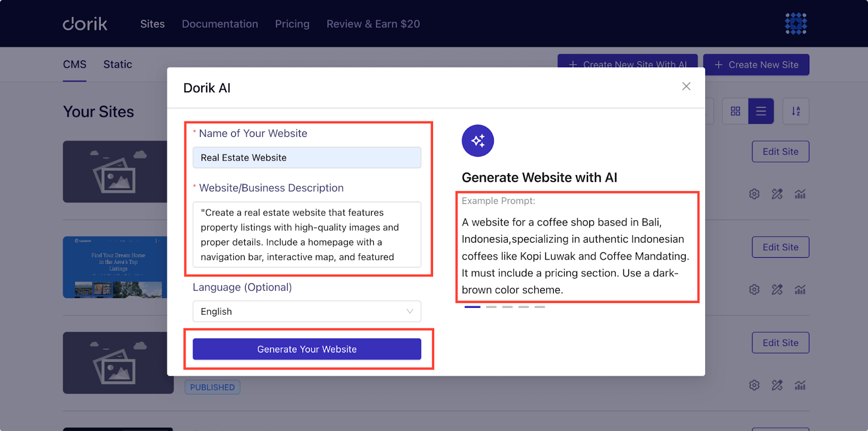Screen dimensions: 868x431
Task: Open Documentation from the top navigation
Action: point(220,24)
